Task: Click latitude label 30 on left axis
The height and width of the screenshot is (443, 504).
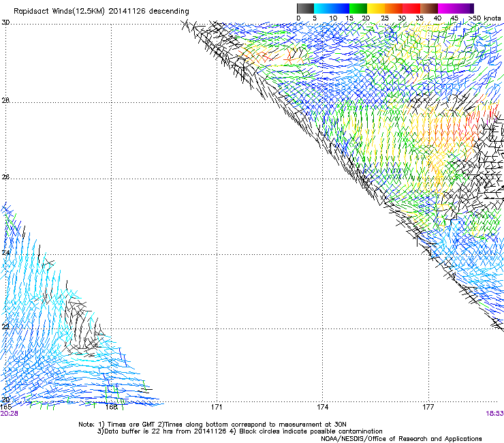Action: (x=5, y=22)
